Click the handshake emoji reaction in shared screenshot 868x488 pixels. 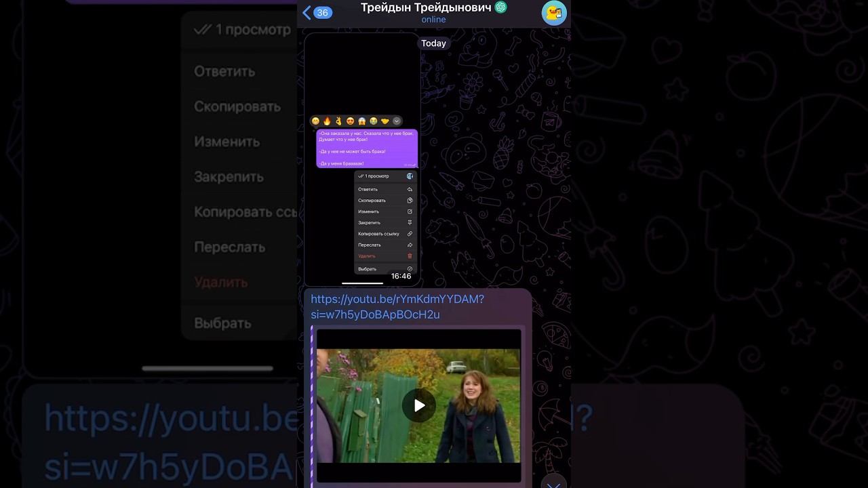[x=385, y=121]
